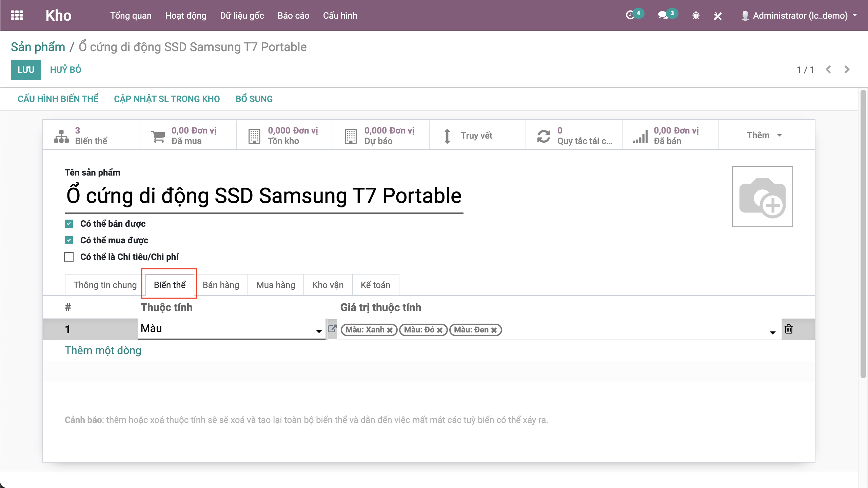Open external link icon next to Màu
This screenshot has height=488, width=868.
(x=332, y=328)
